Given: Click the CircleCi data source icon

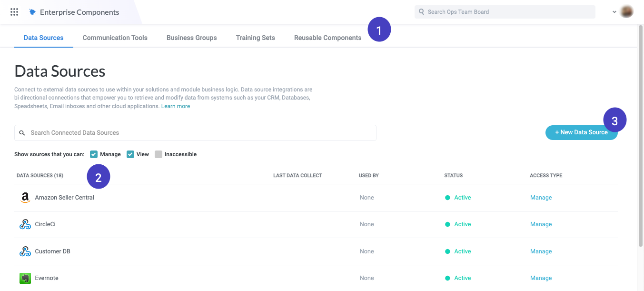Looking at the screenshot, I should click(x=25, y=224).
